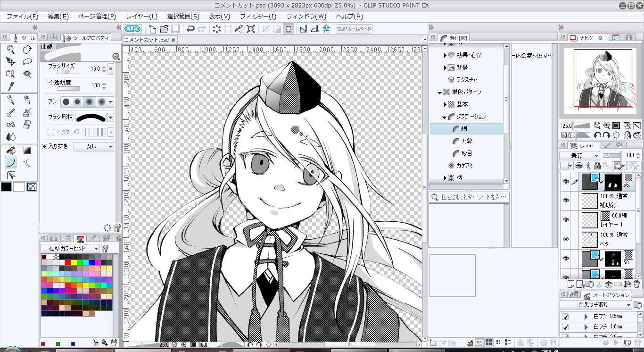644x352 pixels.
Task: Pick the Object operation cube tool
Action: (x=10, y=74)
